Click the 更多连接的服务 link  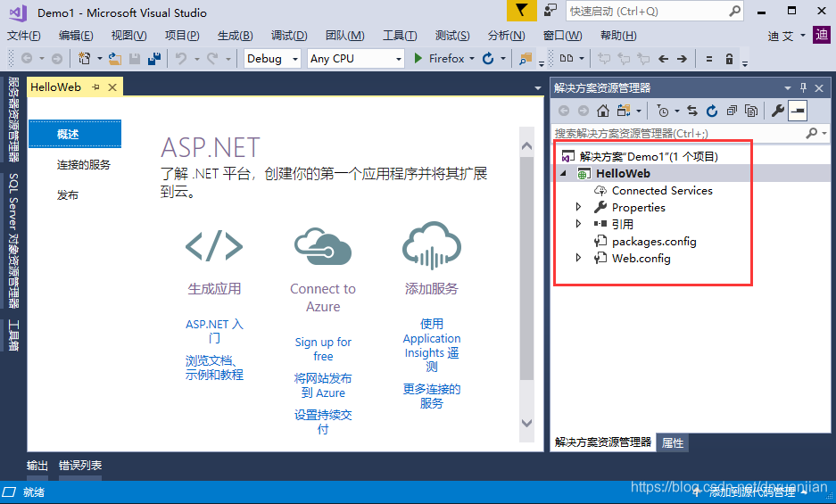click(x=431, y=396)
